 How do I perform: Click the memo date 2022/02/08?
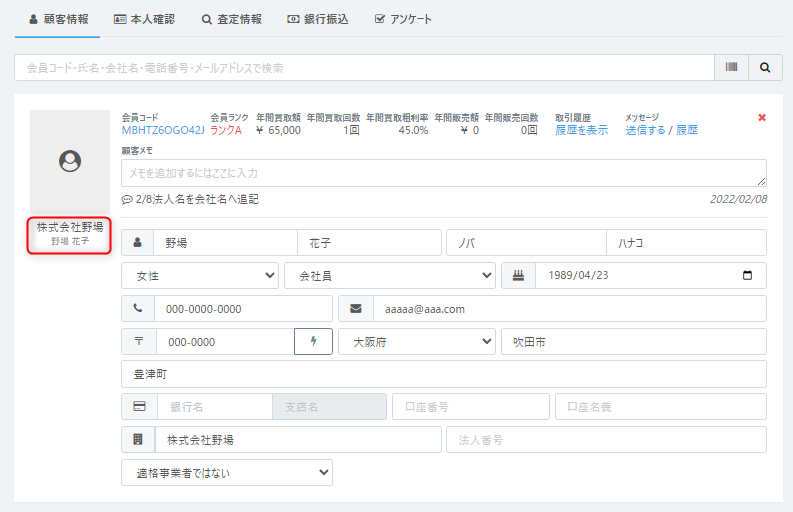tap(738, 199)
